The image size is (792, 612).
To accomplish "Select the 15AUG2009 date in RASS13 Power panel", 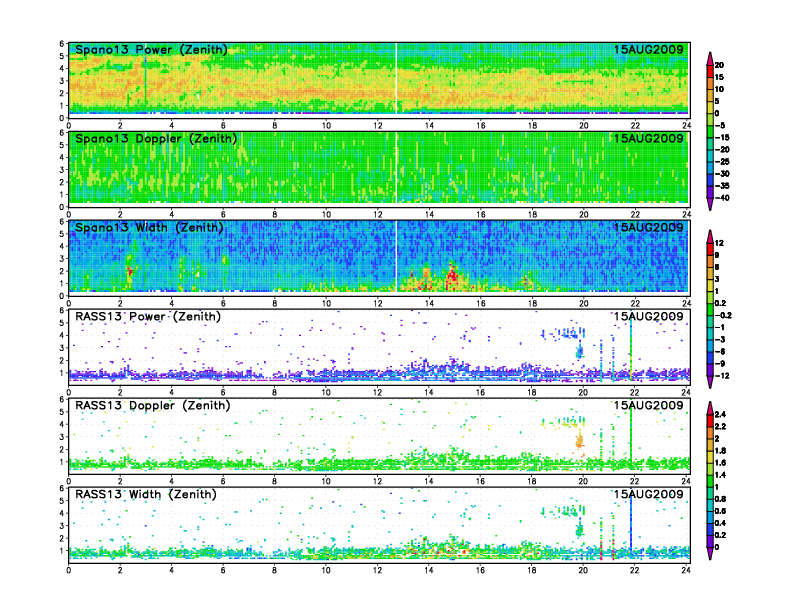I will (648, 317).
